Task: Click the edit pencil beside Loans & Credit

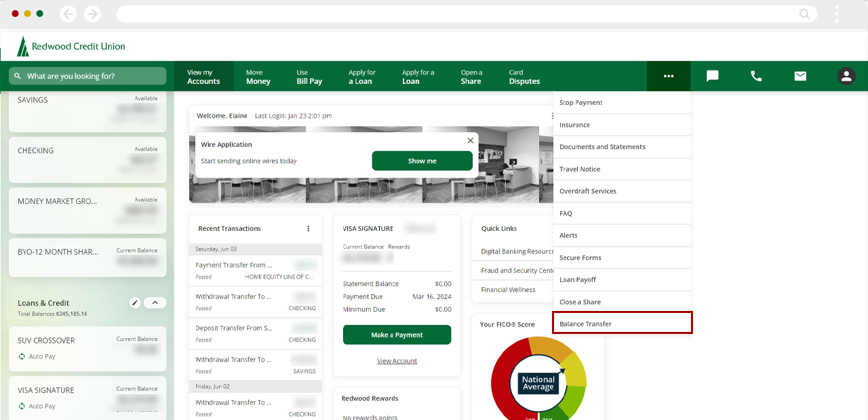Action: (135, 303)
